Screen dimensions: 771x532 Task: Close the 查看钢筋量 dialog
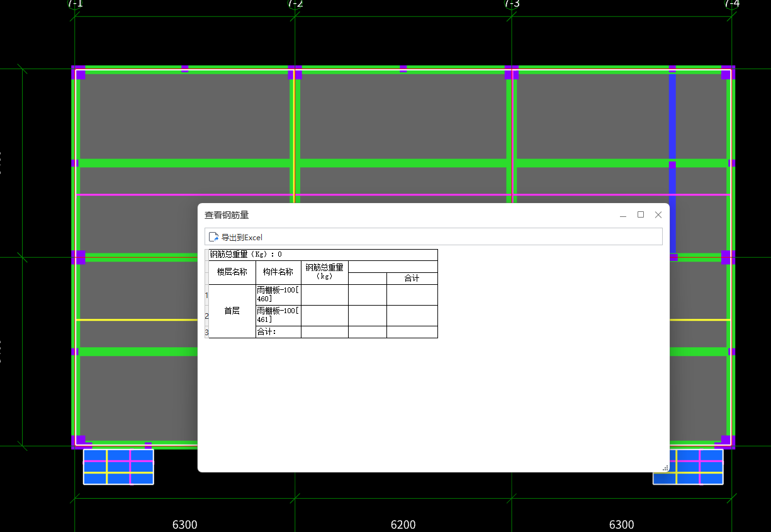[x=658, y=215]
